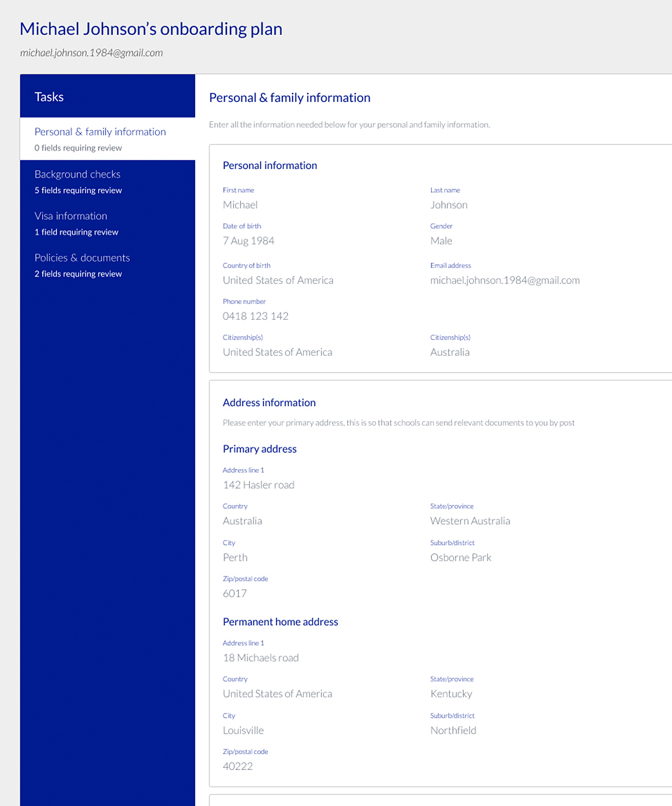
Task: Select the Date of birth field
Action: click(248, 241)
